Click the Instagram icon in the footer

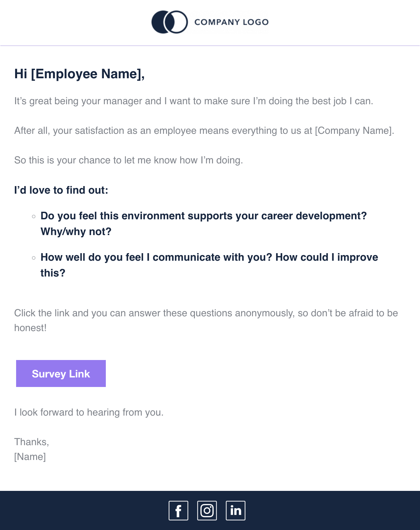coord(207,511)
